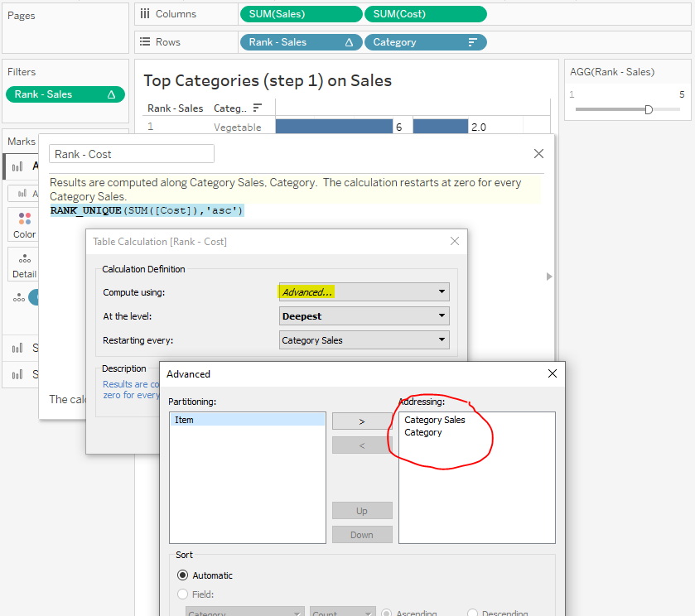Choose the Descending radio option

472,614
